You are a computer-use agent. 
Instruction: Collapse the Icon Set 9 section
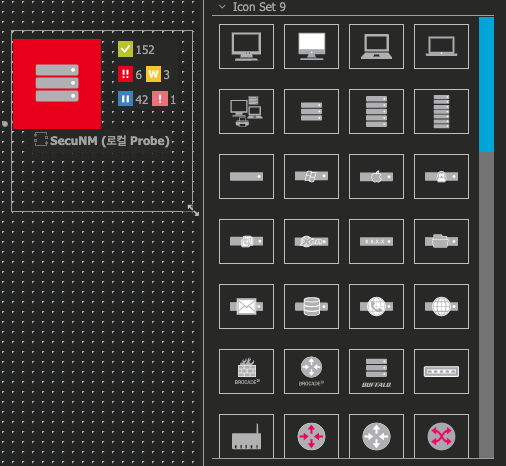pos(222,7)
